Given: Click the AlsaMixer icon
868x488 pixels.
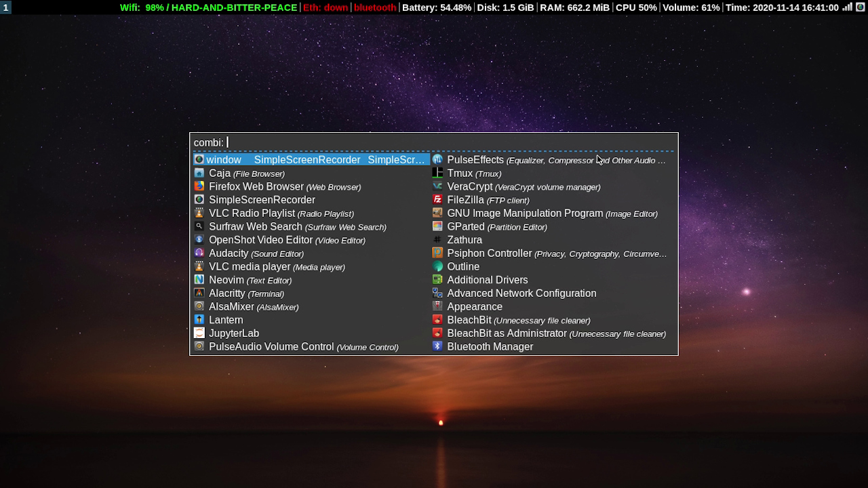Looking at the screenshot, I should (199, 306).
